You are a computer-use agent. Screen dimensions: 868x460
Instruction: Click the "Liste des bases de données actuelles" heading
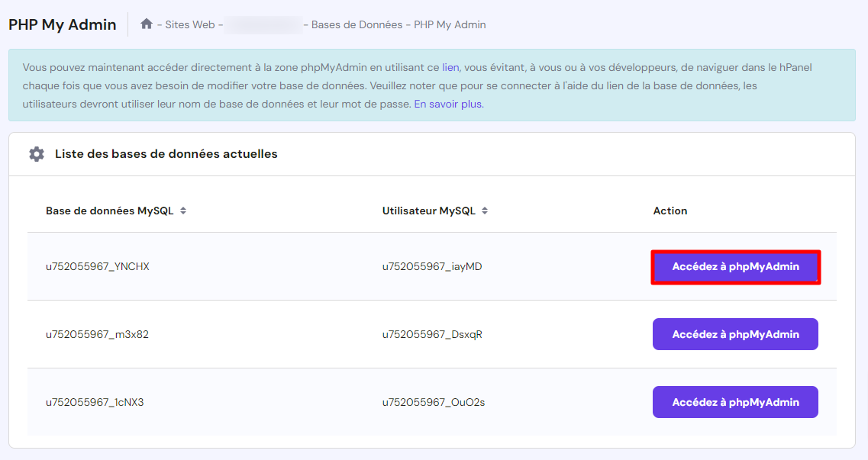pos(165,153)
